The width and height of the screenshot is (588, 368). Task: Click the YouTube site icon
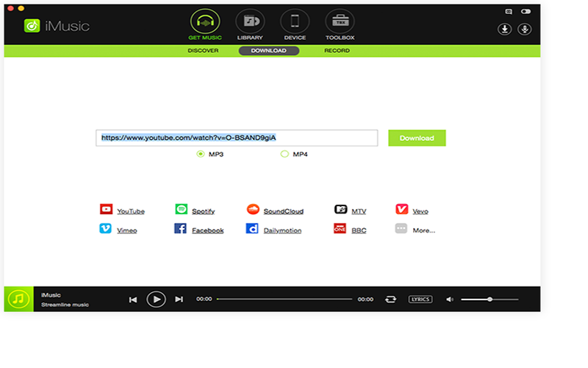click(x=106, y=209)
